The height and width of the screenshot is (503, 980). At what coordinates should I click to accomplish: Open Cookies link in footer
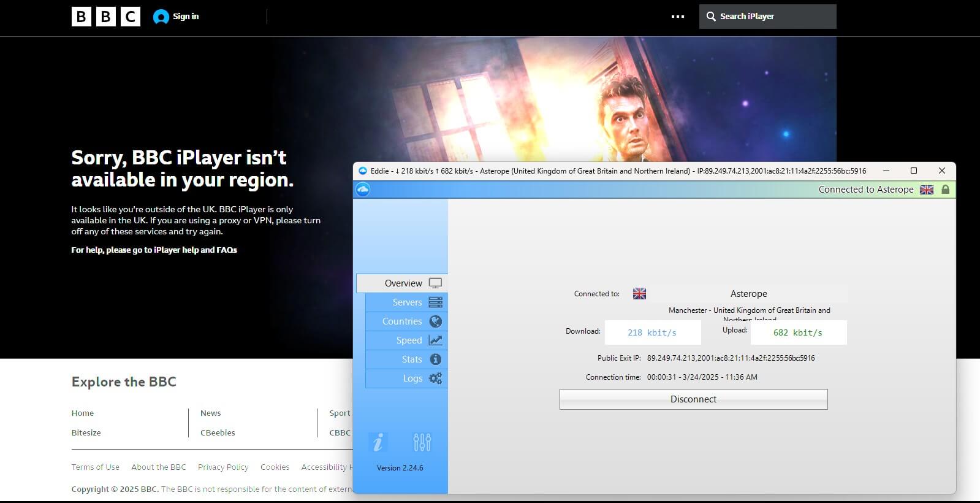click(275, 467)
